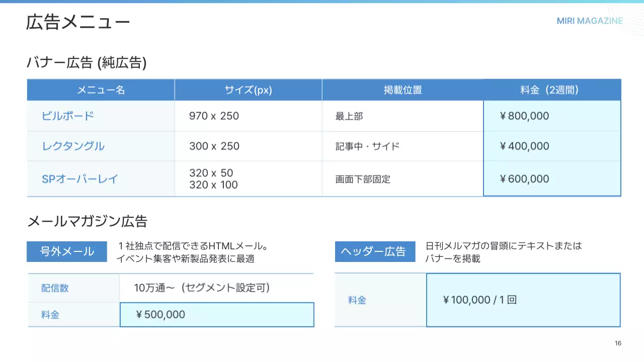Click the 広告メニュー slide title
The height and width of the screenshot is (362, 644).
78,23
